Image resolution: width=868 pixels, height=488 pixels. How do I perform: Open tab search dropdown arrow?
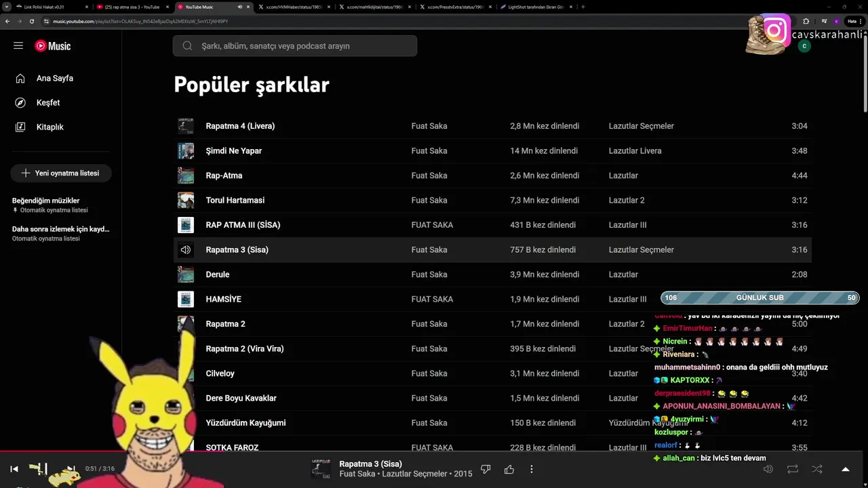click(6, 7)
